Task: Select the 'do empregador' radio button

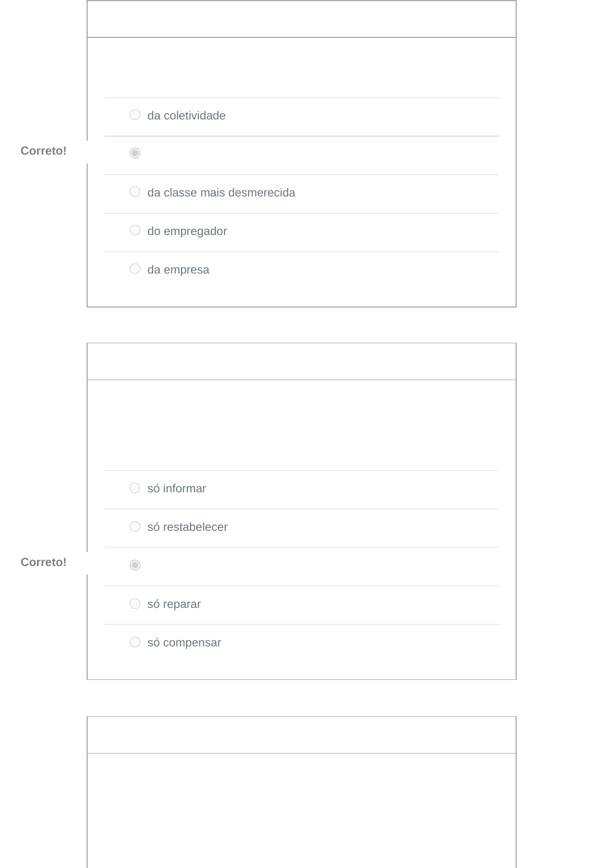Action: (x=135, y=231)
